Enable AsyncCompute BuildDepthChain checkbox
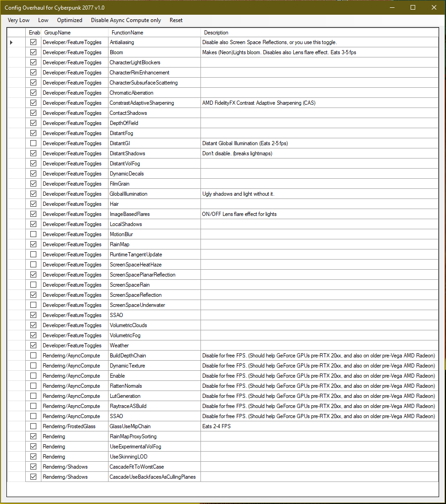The image size is (446, 504). 33,355
